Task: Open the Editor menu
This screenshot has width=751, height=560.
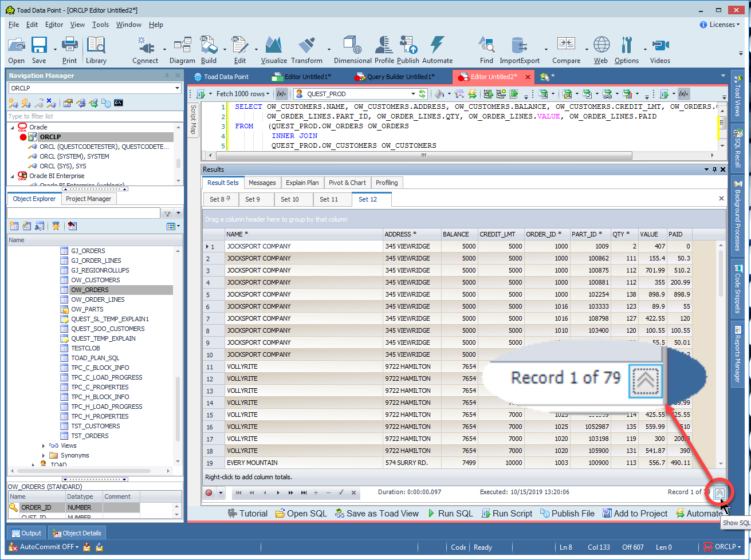Action: point(54,25)
